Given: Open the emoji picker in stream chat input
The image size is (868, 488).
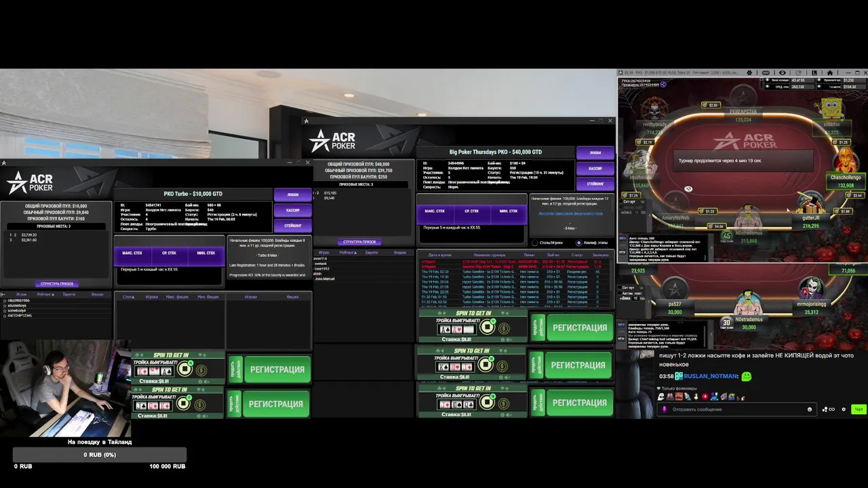Looking at the screenshot, I should (x=810, y=409).
